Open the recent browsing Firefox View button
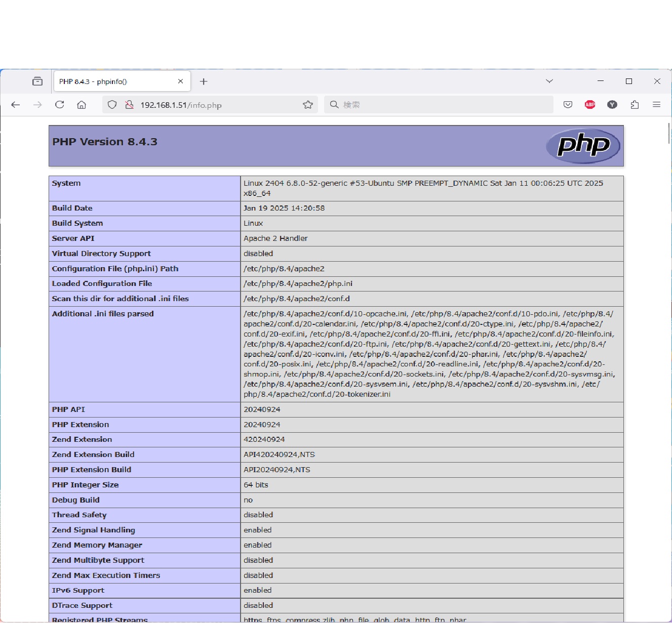The image size is (672, 623). [37, 81]
